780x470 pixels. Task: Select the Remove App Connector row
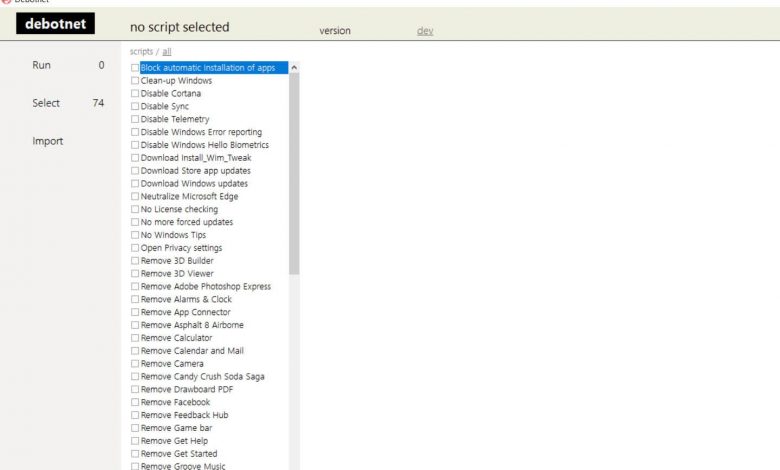186,312
